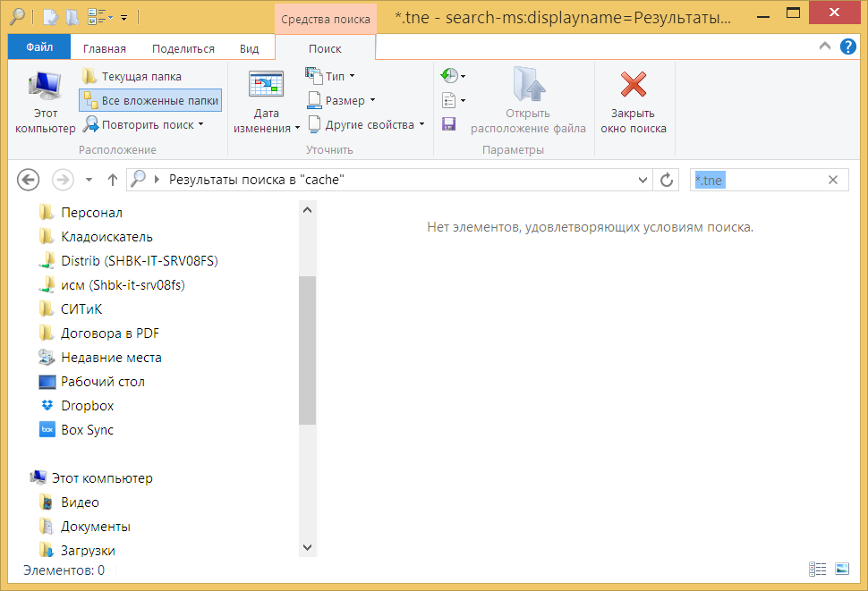Screen dimensions: 868x591
Task: Toggle Все вложенные папки search option
Action: tap(149, 101)
